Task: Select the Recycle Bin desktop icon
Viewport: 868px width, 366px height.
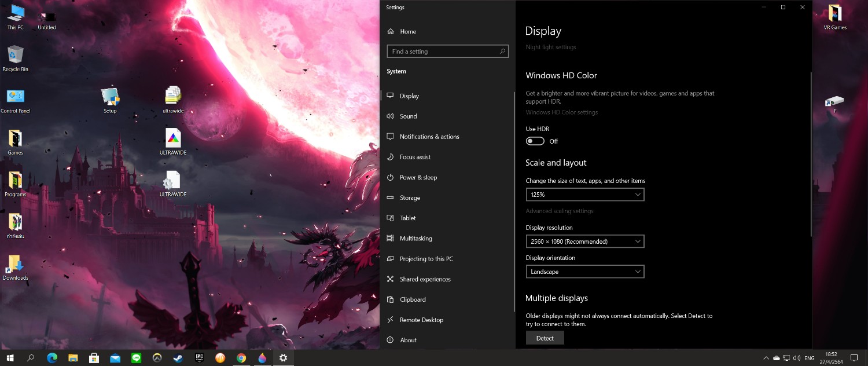Action: click(16, 59)
